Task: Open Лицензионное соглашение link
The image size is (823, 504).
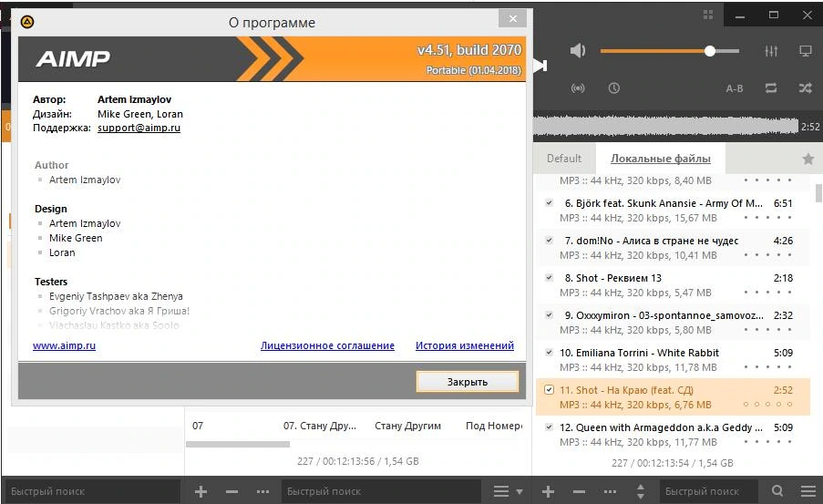Action: click(327, 345)
